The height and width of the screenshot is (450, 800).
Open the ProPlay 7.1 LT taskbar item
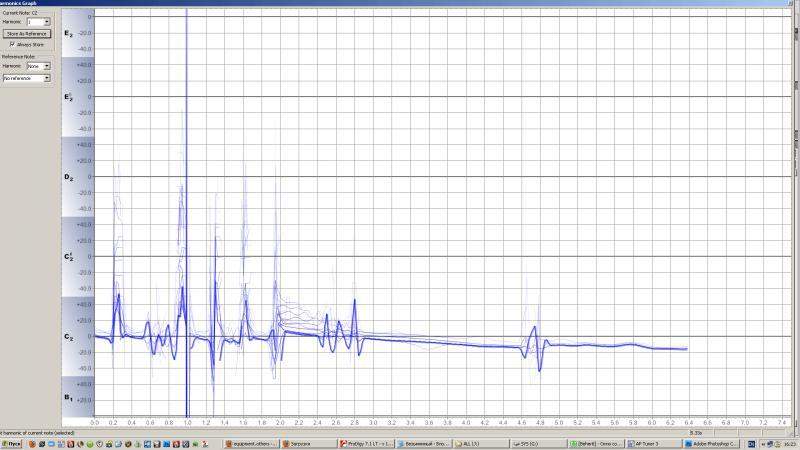coord(366,443)
